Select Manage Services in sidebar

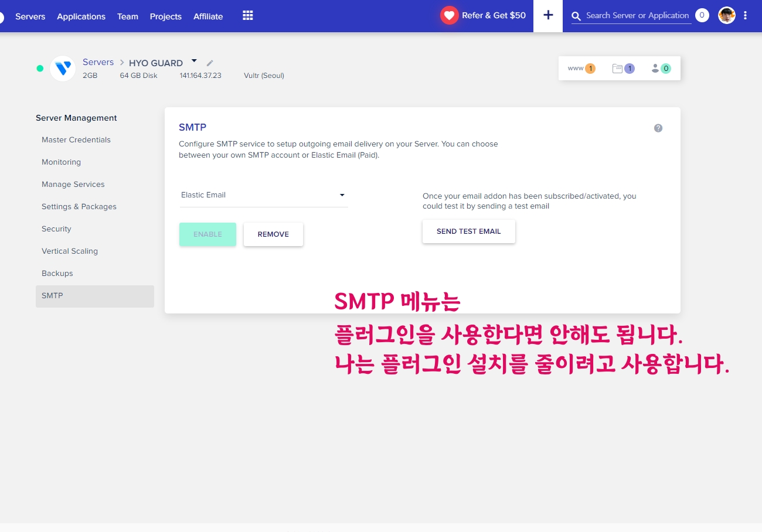point(95,185)
